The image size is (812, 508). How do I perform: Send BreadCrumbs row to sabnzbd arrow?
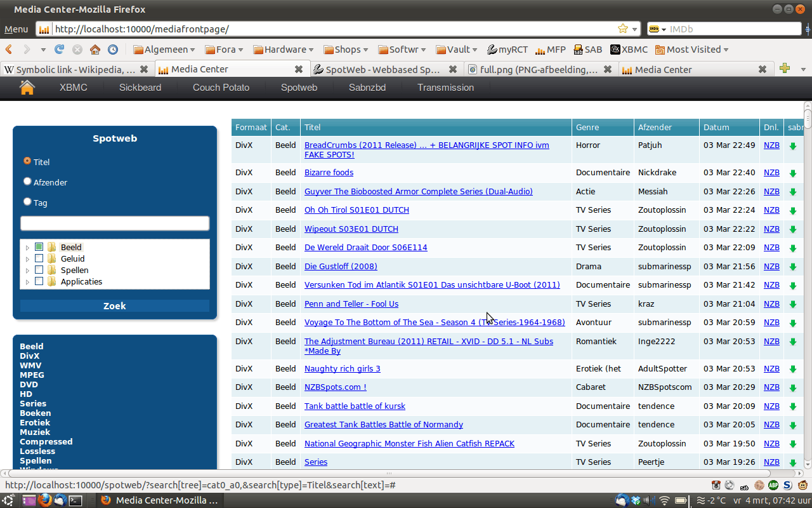[793, 146]
